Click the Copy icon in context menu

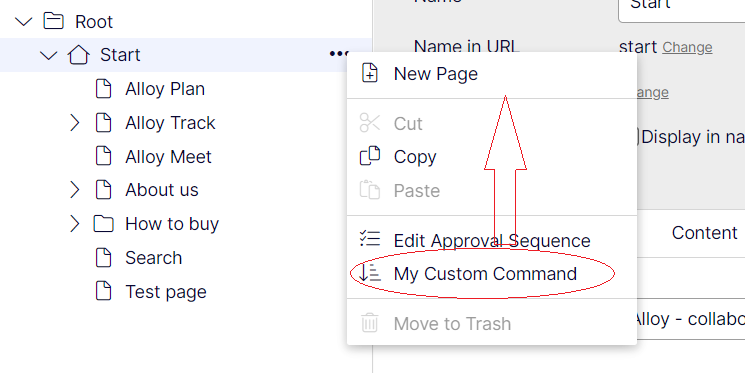coord(370,156)
